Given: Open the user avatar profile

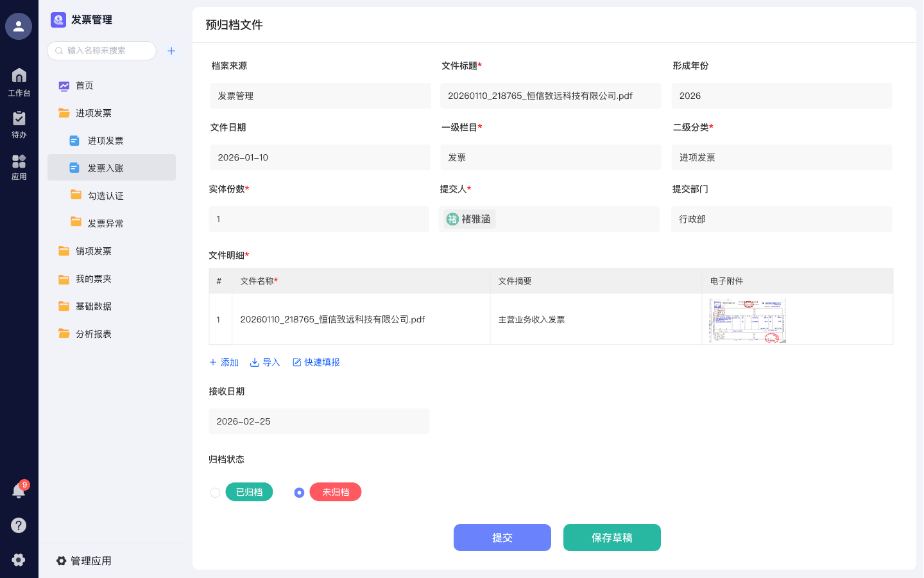Looking at the screenshot, I should (19, 26).
